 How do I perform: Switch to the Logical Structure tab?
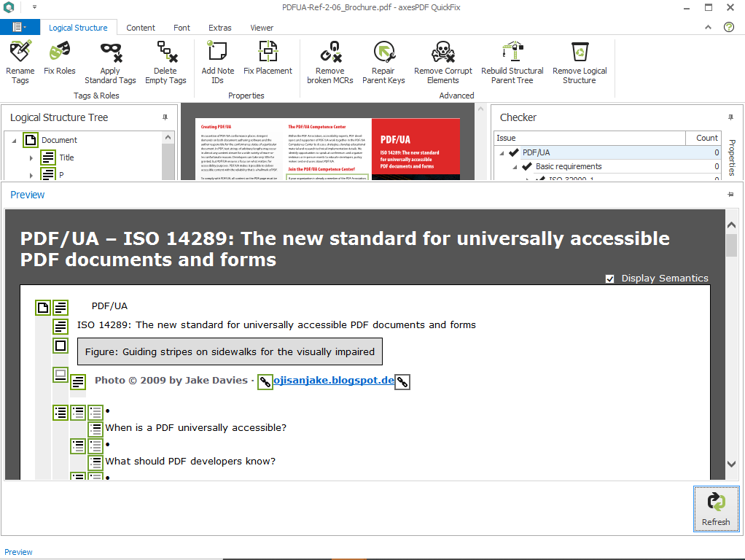(78, 28)
